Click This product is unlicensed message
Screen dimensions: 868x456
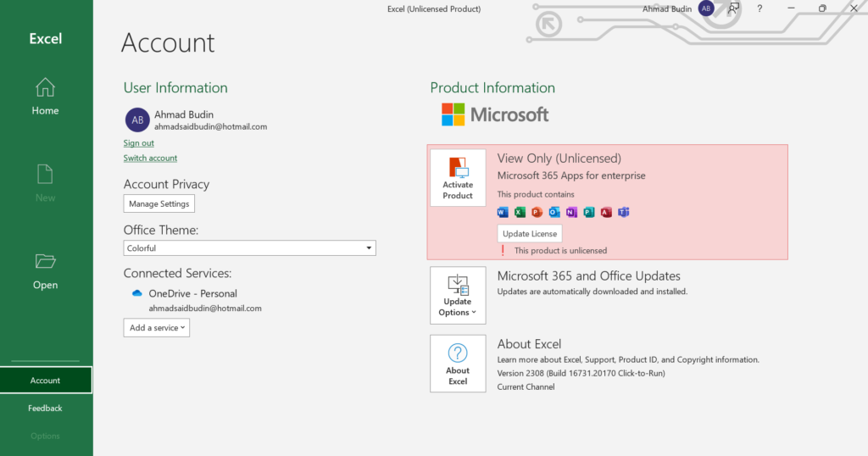[x=560, y=251]
